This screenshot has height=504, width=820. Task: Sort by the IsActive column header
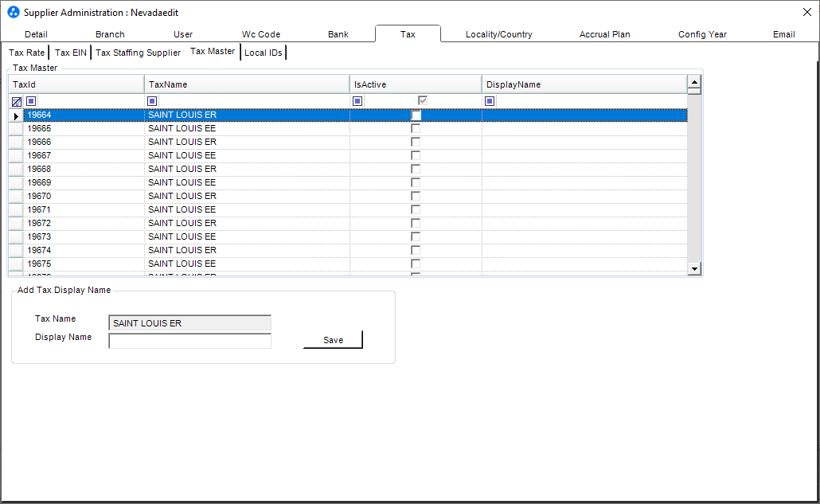(416, 84)
